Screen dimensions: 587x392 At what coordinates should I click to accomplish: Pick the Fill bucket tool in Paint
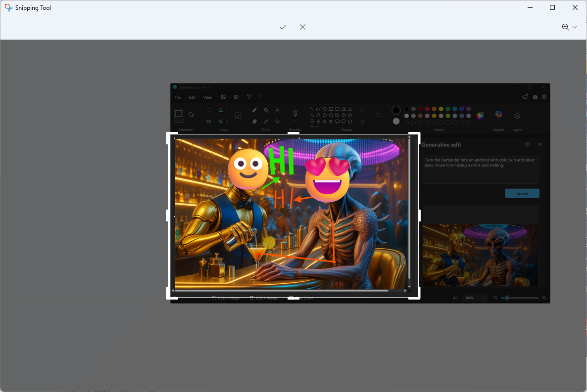(266, 110)
